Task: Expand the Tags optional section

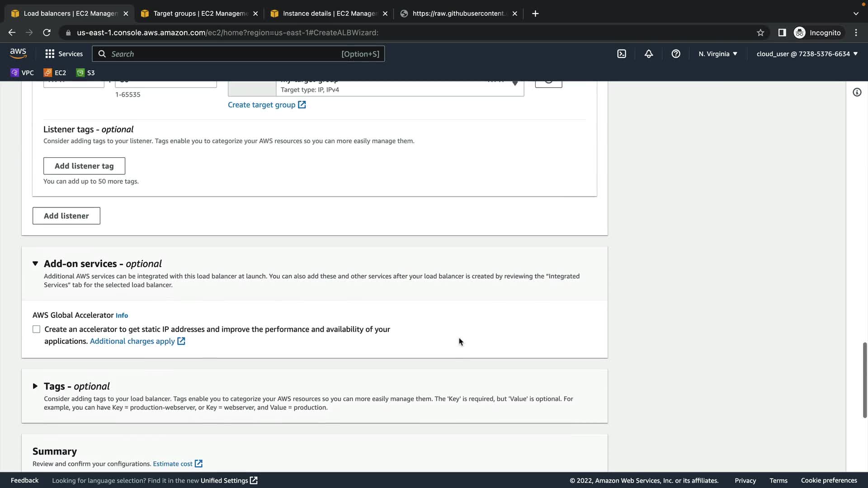Action: [x=35, y=386]
